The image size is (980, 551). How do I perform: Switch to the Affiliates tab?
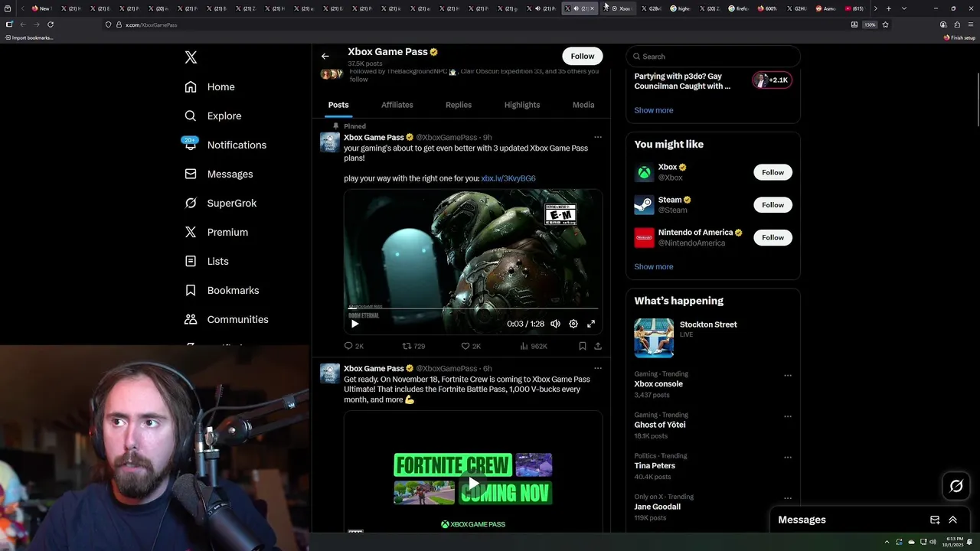(x=397, y=105)
